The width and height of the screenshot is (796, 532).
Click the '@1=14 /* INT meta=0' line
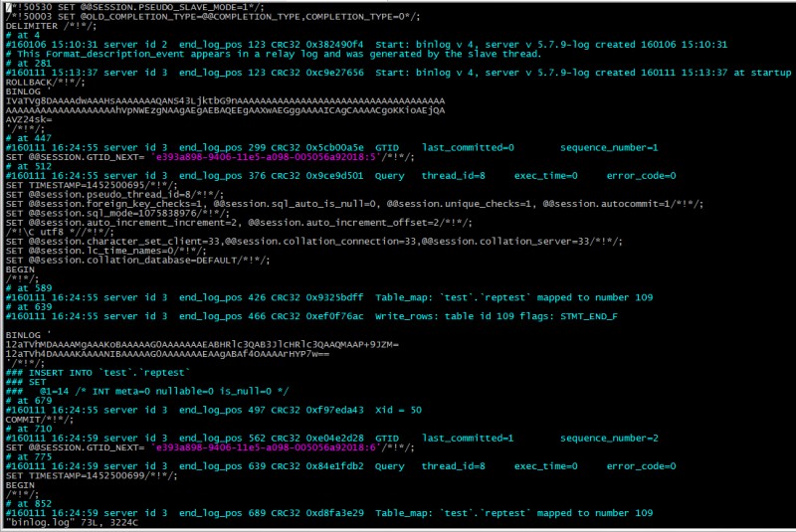pos(146,392)
